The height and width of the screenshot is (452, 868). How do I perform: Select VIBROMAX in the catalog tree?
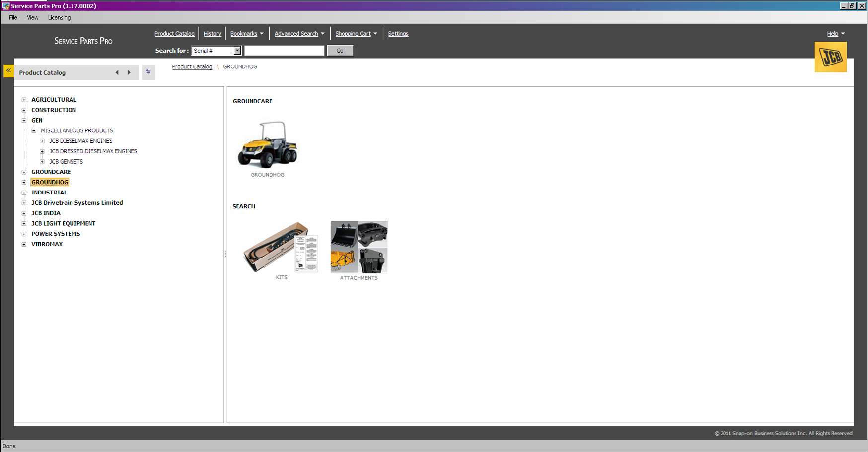tap(47, 244)
